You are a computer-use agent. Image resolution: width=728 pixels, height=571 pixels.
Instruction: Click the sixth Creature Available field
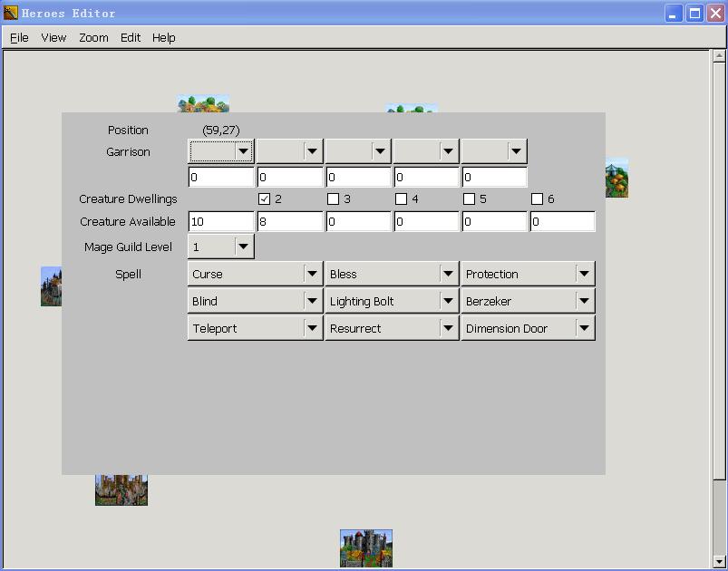click(562, 221)
